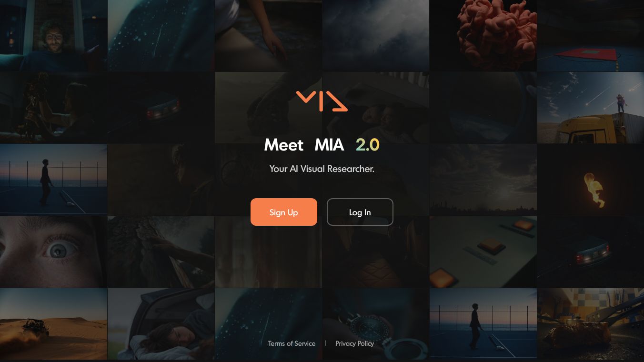Open the red helipad platform thumbnail

pyautogui.click(x=591, y=36)
